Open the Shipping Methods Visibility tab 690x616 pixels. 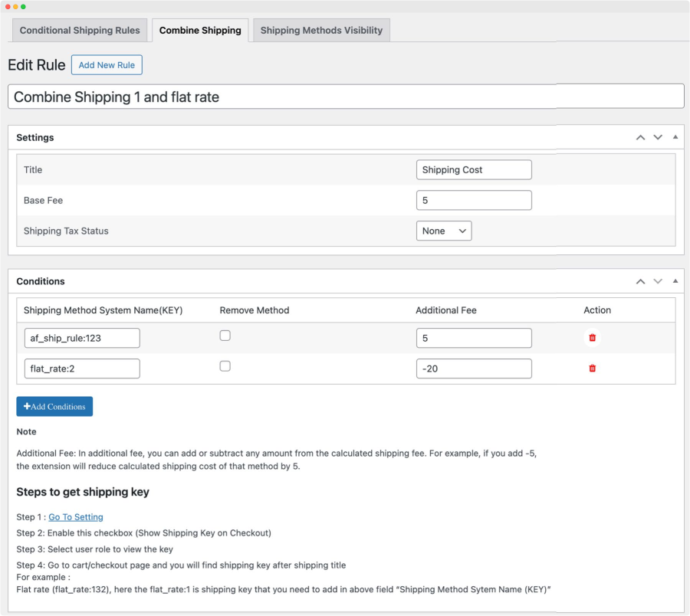[321, 31]
